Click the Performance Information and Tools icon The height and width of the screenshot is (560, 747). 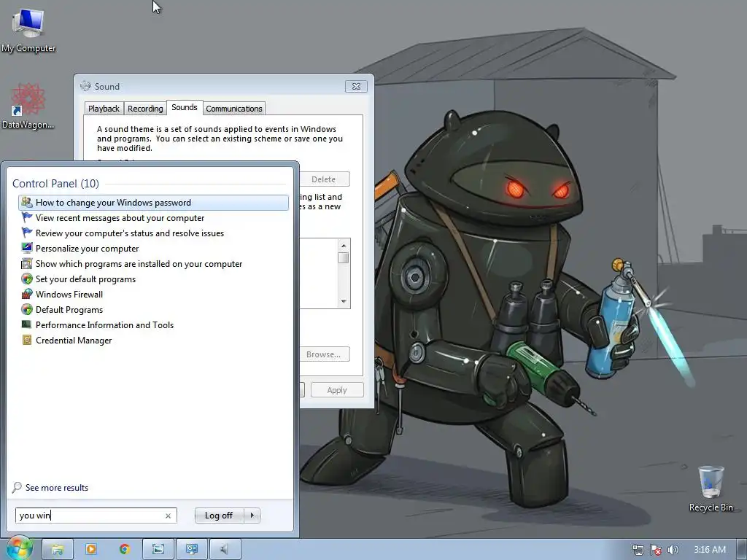point(27,324)
